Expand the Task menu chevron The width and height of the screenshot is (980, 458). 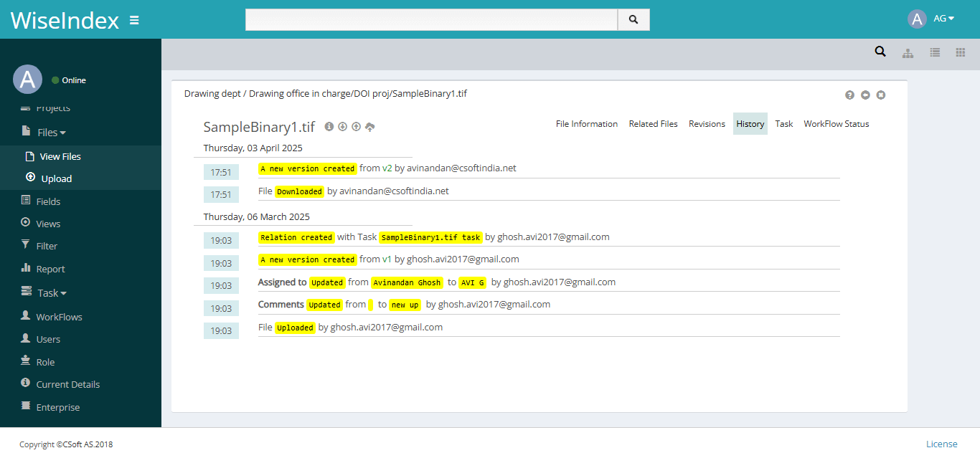pos(62,293)
